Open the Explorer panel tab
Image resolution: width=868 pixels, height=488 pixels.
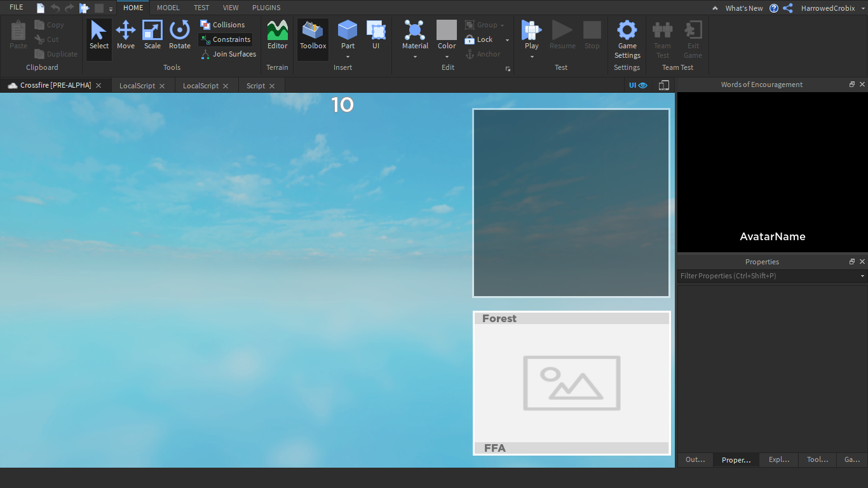point(779,459)
